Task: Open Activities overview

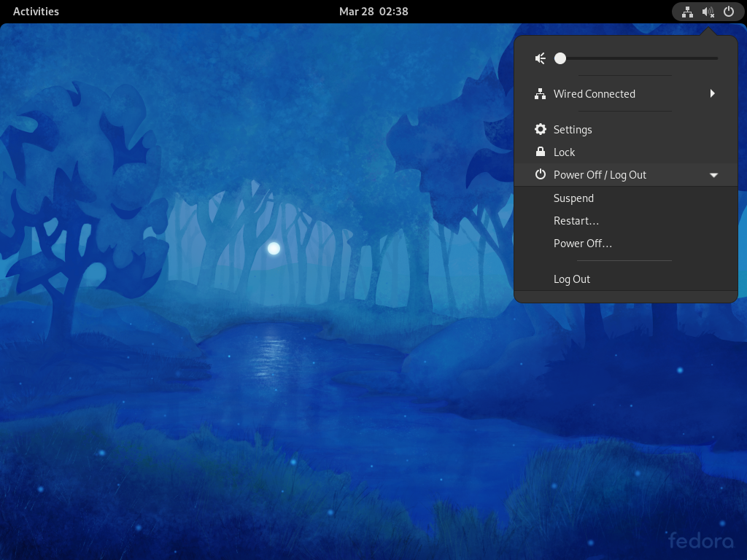Action: coord(36,11)
